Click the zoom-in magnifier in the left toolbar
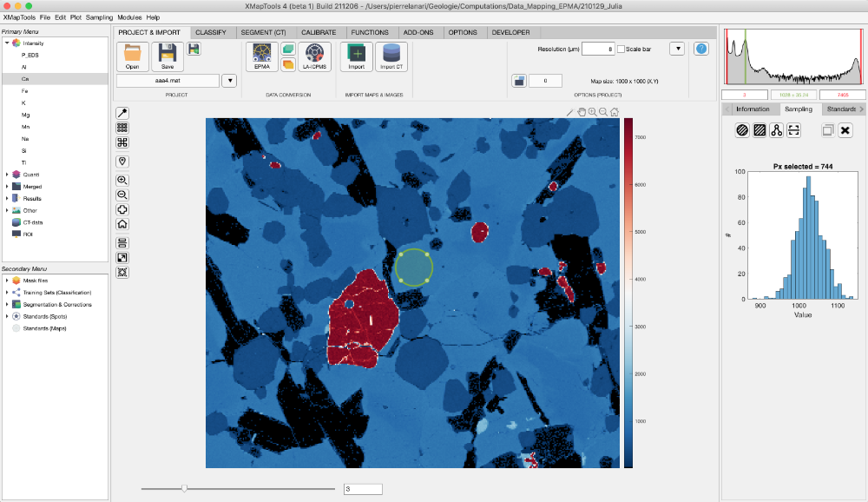Viewport: 868px width, 502px height. click(122, 181)
